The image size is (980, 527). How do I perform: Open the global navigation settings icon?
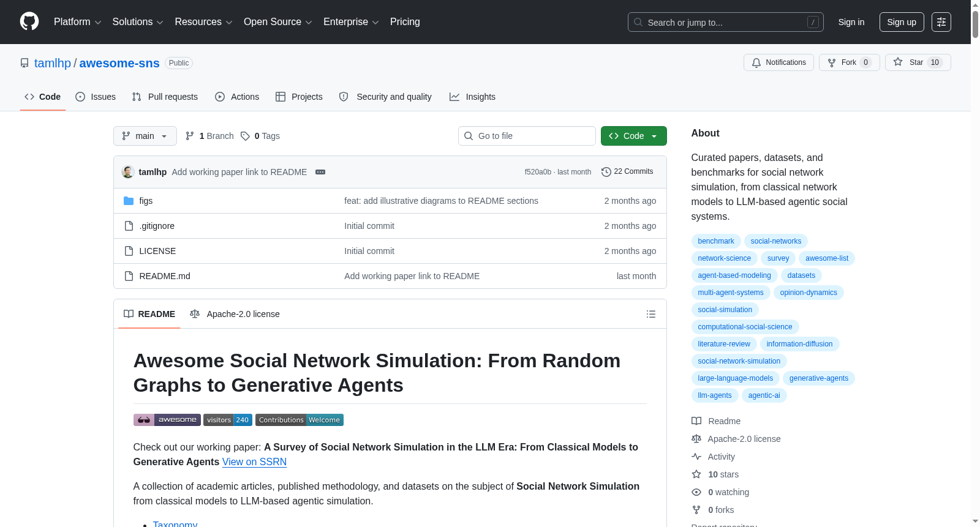[941, 22]
